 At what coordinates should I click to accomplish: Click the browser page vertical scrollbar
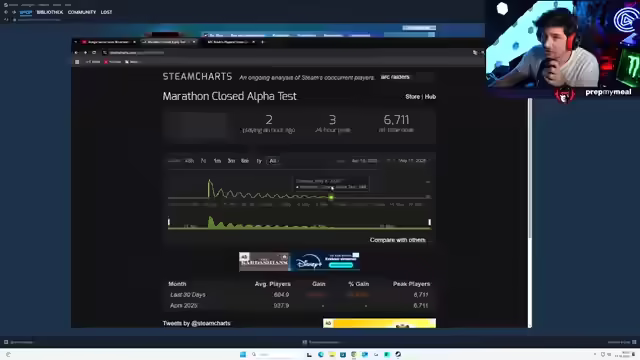(x=530, y=167)
